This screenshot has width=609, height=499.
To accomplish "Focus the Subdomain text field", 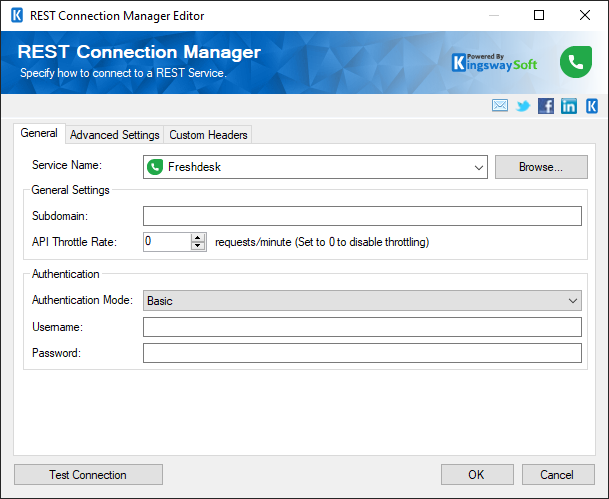I will point(362,216).
